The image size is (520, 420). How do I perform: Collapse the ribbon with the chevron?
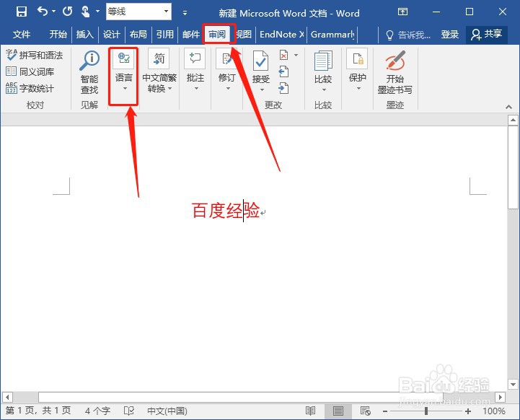click(508, 107)
